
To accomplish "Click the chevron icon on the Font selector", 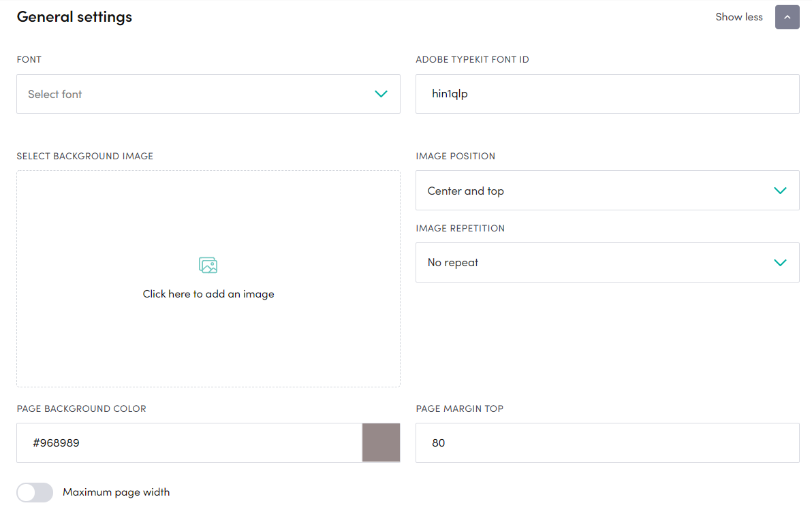I will pyautogui.click(x=381, y=94).
